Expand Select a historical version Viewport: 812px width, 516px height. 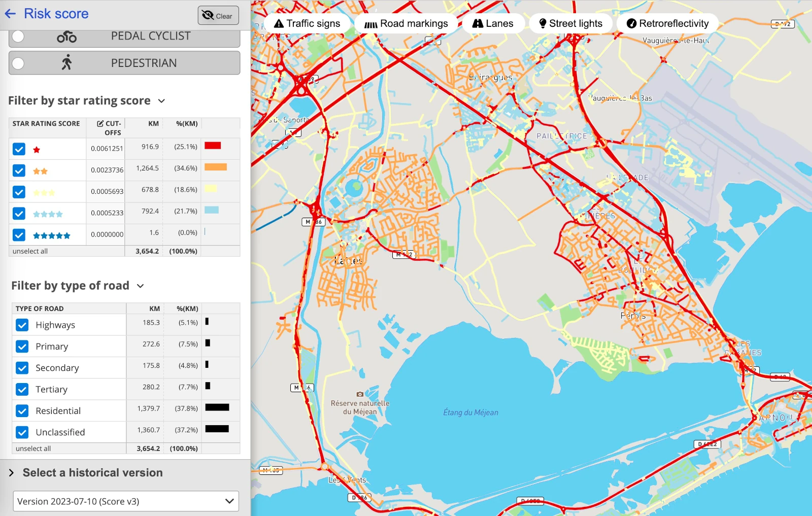(x=12, y=473)
